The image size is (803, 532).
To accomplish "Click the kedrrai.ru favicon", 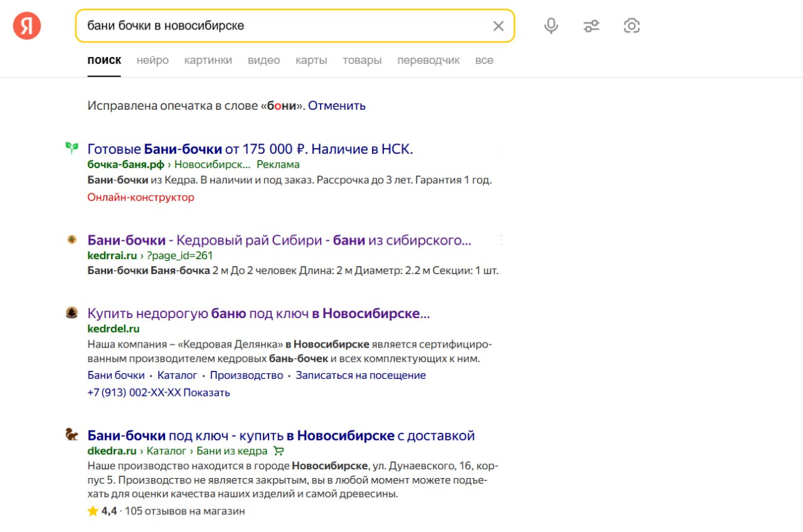I will point(72,239).
